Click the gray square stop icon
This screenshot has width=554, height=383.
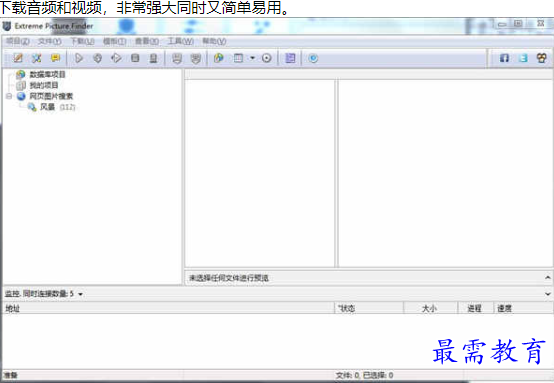tap(135, 58)
